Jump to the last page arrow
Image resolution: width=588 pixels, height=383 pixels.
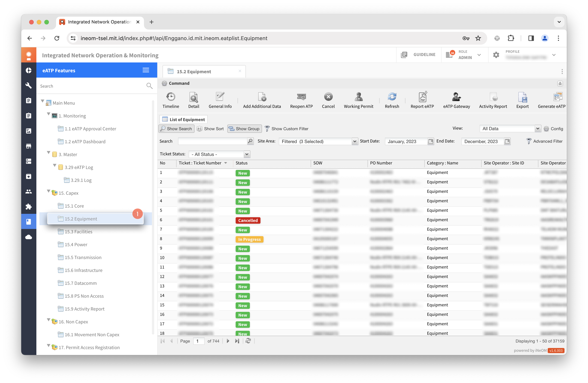click(x=237, y=341)
